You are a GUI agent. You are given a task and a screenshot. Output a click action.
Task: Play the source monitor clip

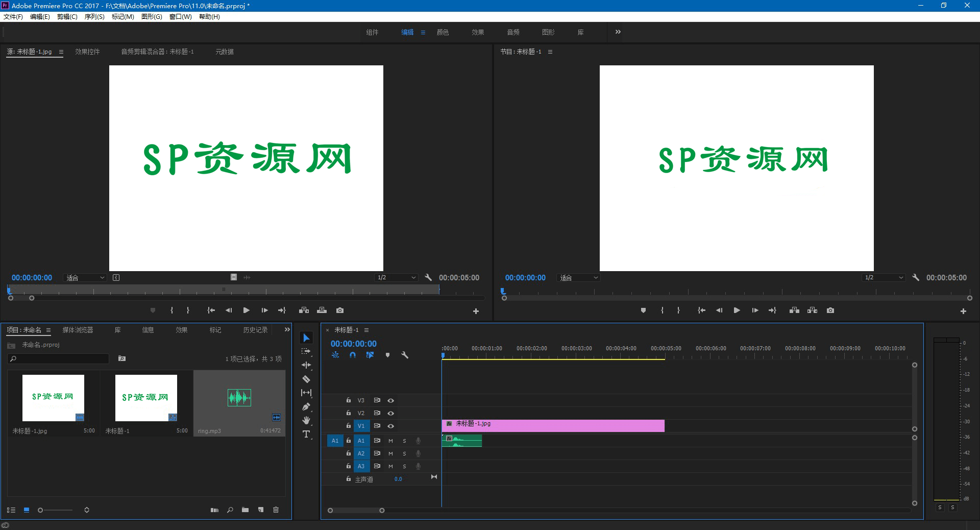(x=247, y=310)
